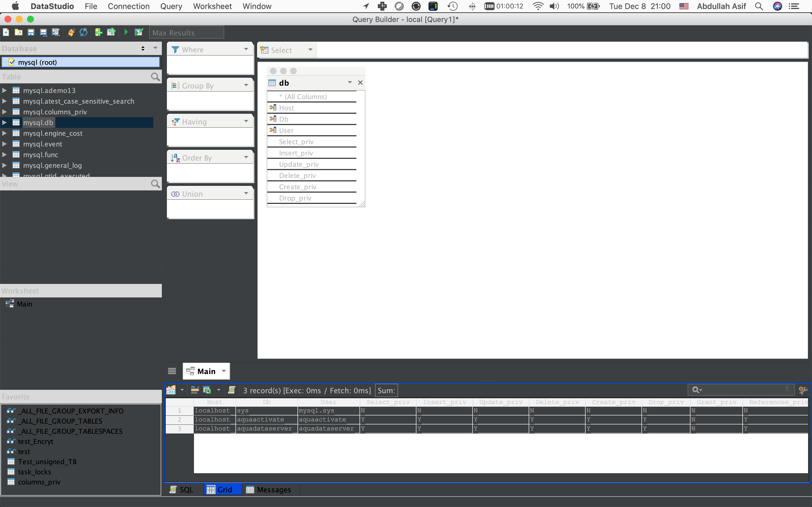Switch to the Messages tab
Screen dimensions: 812x507
pyautogui.click(x=269, y=490)
